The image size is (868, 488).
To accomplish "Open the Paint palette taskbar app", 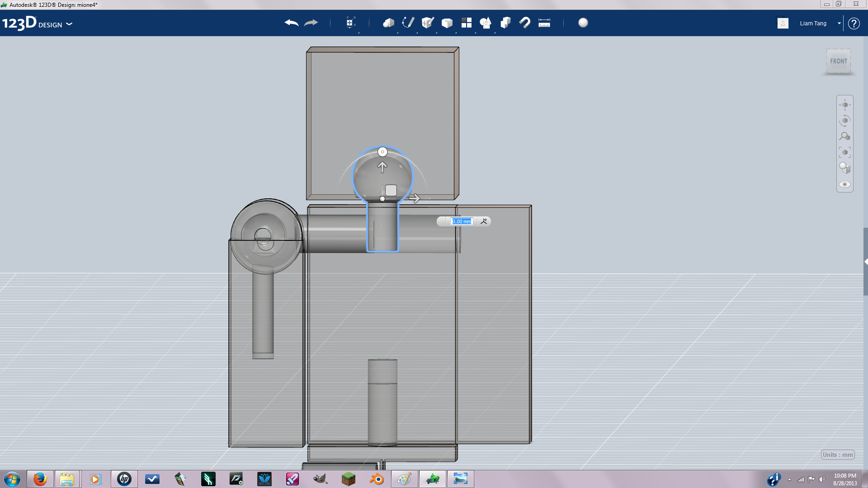I will 404,479.
